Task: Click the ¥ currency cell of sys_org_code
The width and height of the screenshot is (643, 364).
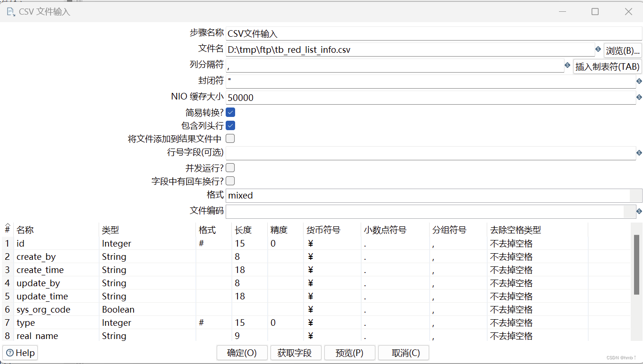Action: pyautogui.click(x=332, y=309)
